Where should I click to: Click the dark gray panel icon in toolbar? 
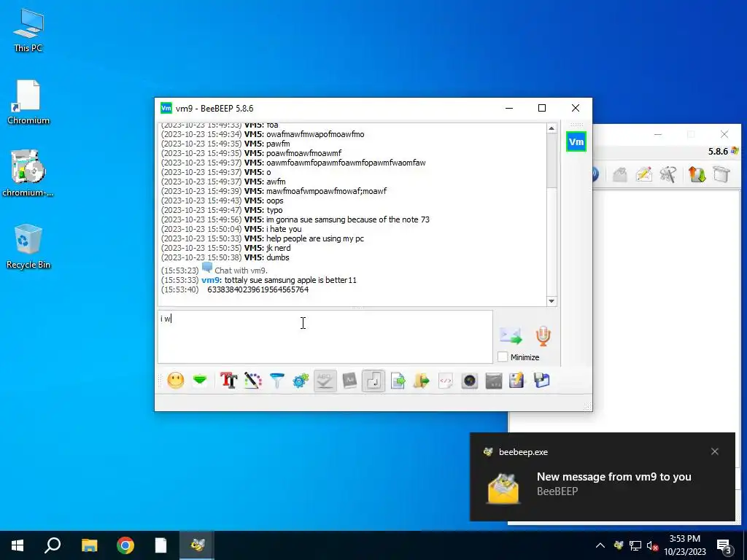(494, 381)
